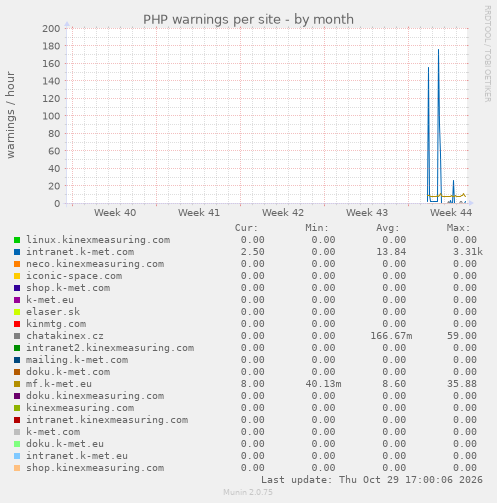Select the 'intranet.k-met.eu' legend label
Screen dimensions: 497x503
(x=77, y=456)
